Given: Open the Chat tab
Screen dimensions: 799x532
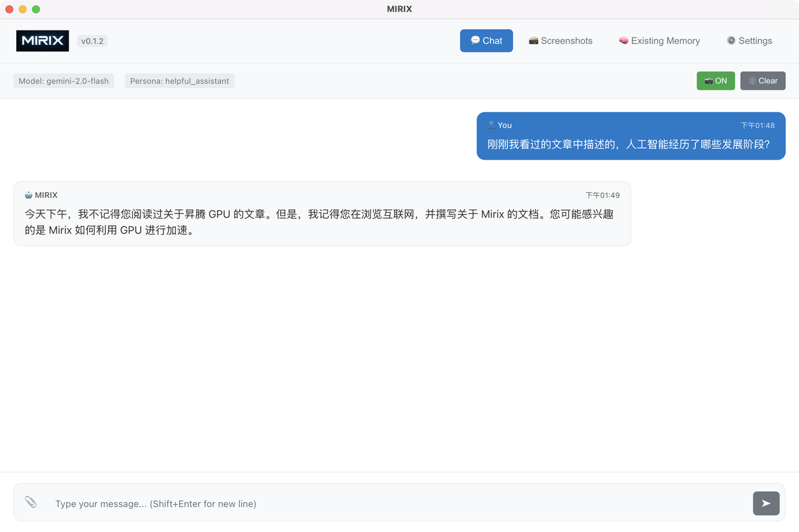Looking at the screenshot, I should 486,41.
